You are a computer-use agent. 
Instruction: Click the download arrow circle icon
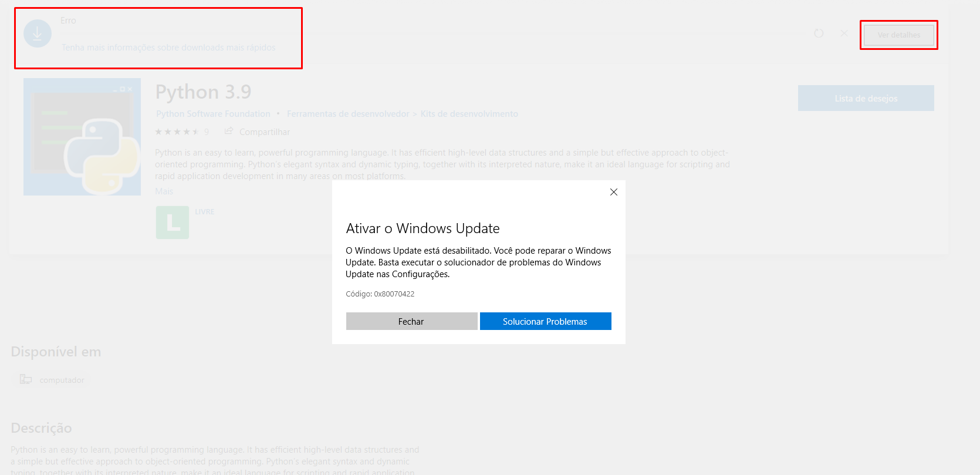point(38,34)
